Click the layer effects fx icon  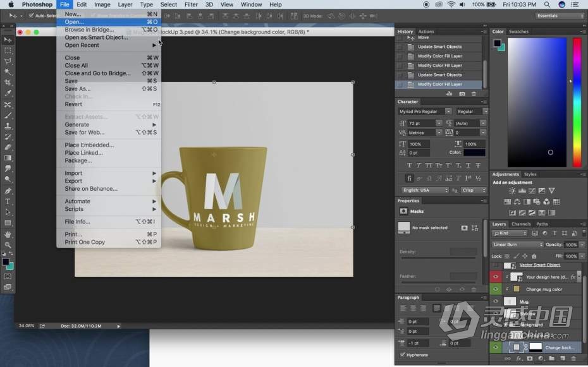[x=519, y=359]
